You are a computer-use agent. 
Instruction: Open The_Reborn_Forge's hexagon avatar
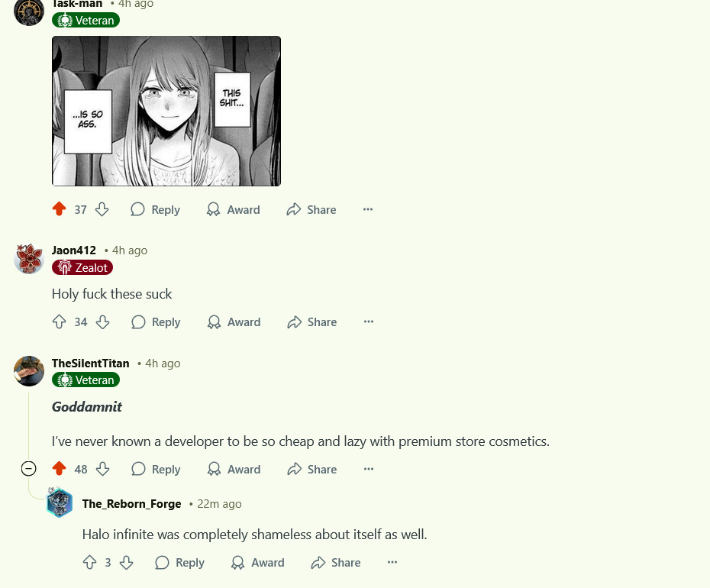tap(60, 502)
